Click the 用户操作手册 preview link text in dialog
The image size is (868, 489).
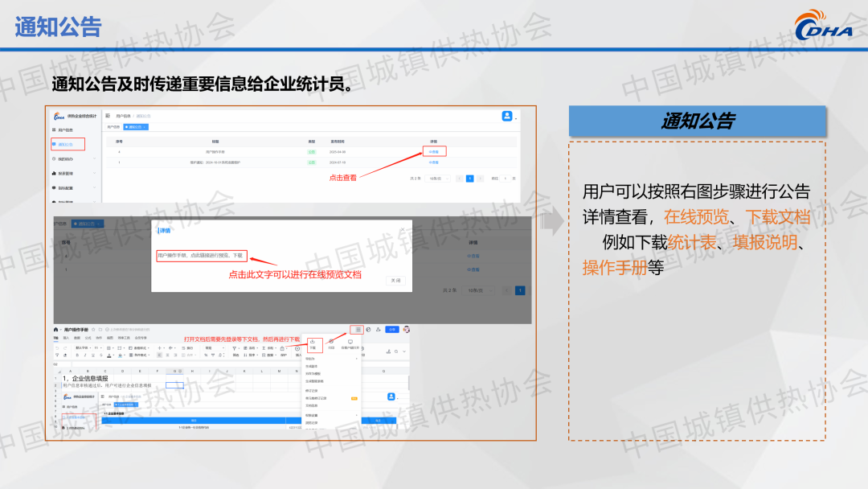[x=201, y=256]
